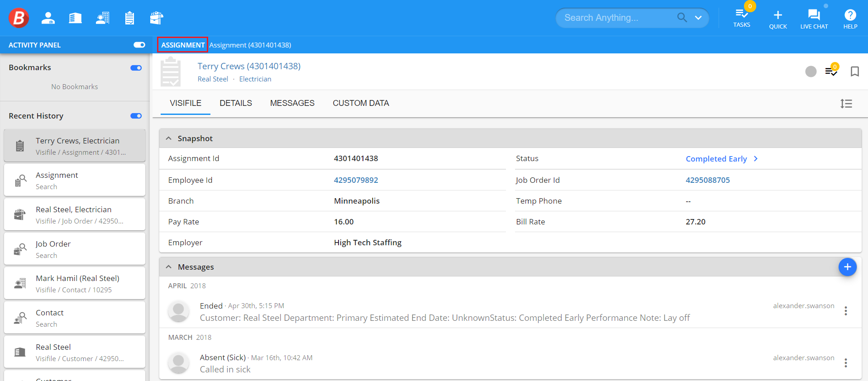Open the Assignment clipboard icon in the top bar

pyautogui.click(x=129, y=18)
